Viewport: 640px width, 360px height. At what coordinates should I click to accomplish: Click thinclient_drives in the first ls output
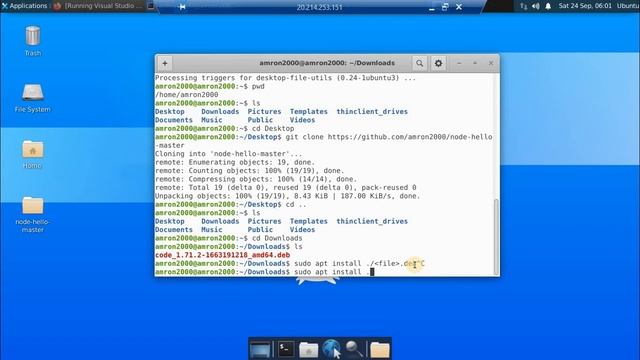(372, 111)
